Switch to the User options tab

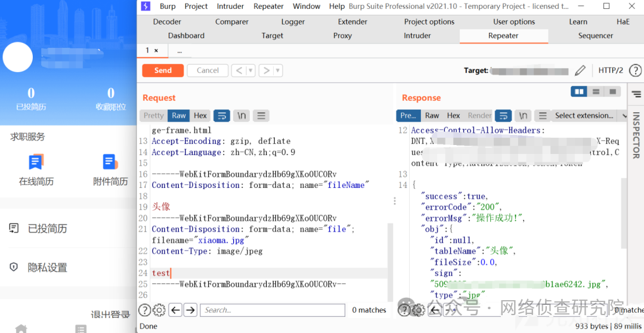tap(514, 22)
